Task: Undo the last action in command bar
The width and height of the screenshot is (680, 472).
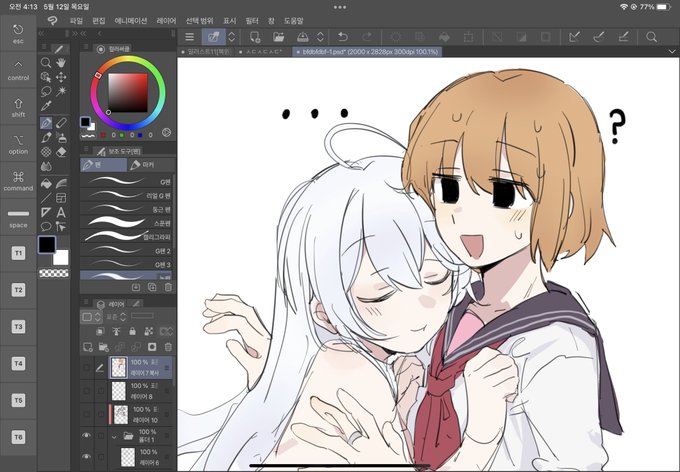Action: click(x=343, y=37)
